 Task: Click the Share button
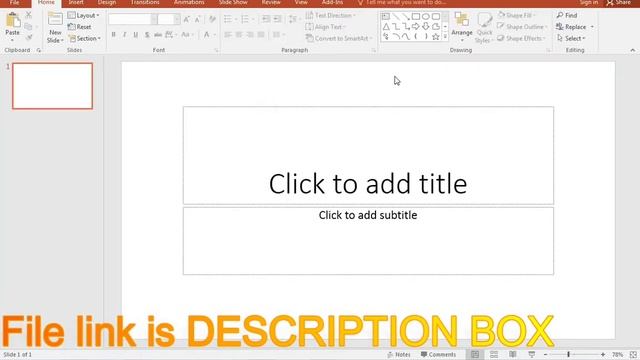point(619,3)
